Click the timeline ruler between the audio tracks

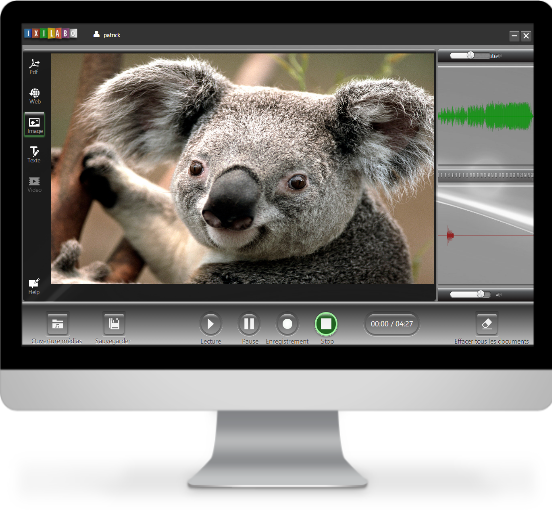485,175
